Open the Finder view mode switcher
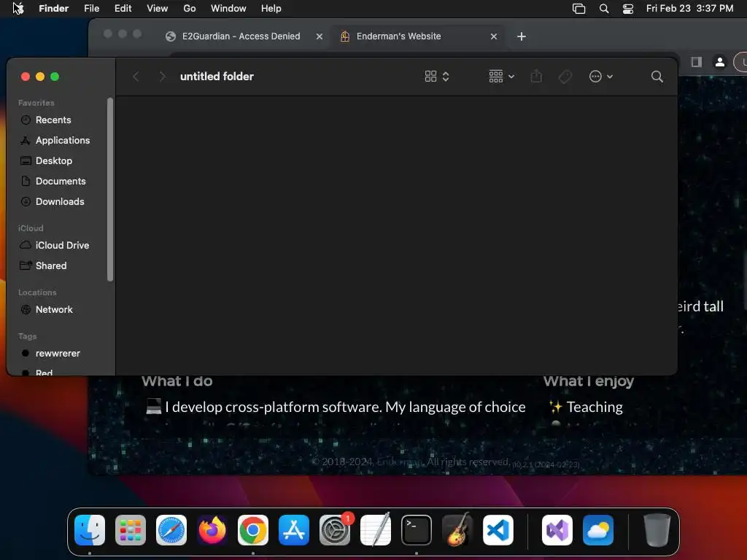 point(437,77)
